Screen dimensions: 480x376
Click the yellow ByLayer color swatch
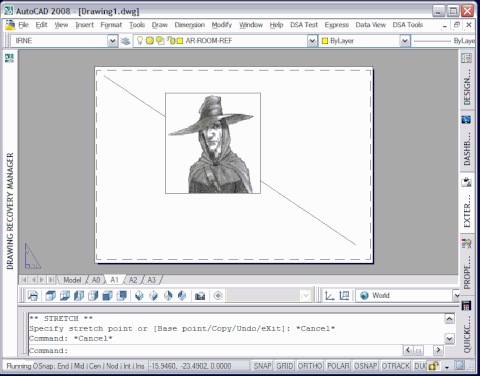click(x=325, y=41)
